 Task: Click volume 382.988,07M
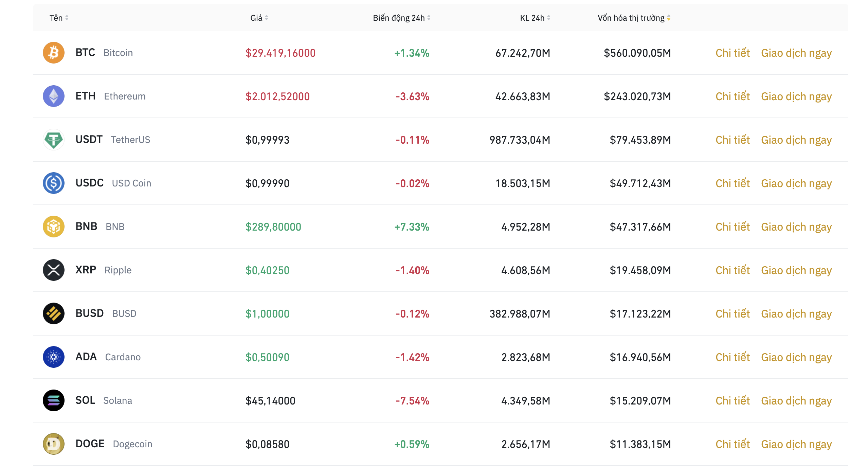520,314
